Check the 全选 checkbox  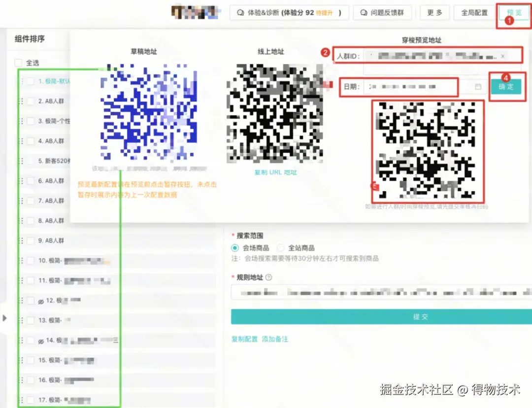coord(18,63)
